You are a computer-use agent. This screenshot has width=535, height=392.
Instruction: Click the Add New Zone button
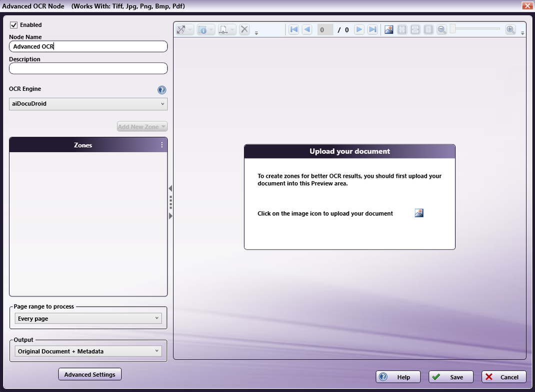pyautogui.click(x=142, y=127)
